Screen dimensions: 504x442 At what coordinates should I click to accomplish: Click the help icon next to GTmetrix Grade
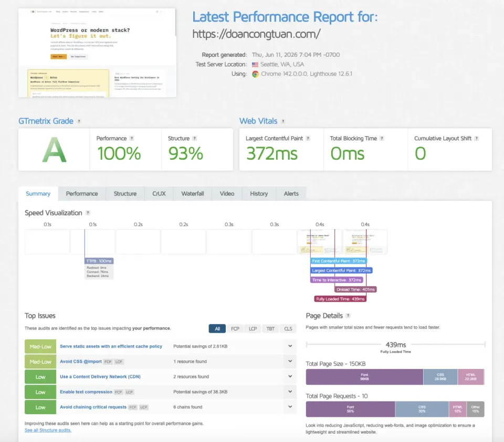(x=79, y=121)
